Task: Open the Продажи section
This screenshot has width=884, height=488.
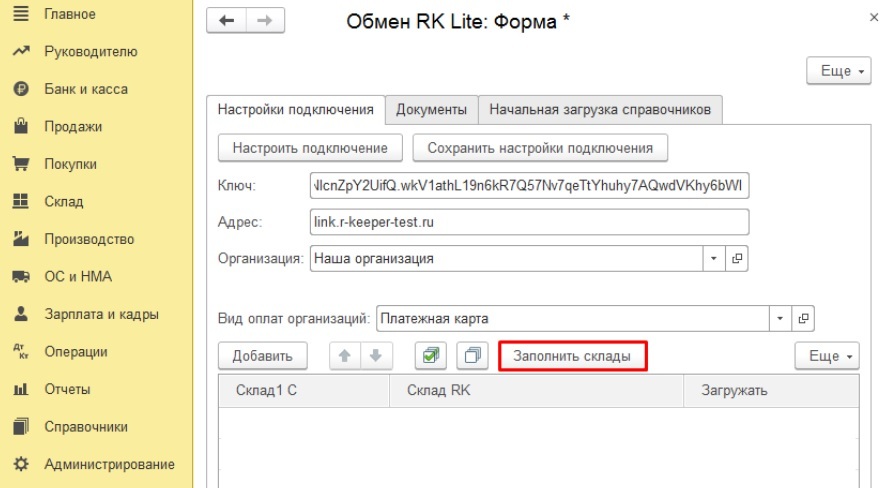Action: tap(73, 126)
